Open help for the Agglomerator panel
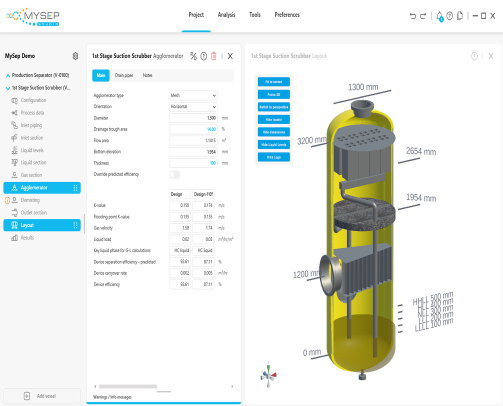 point(204,56)
